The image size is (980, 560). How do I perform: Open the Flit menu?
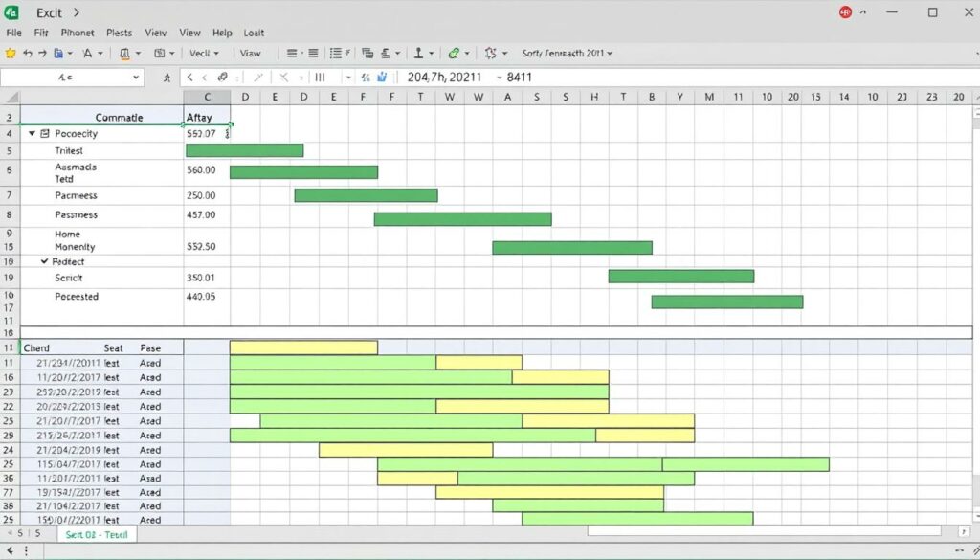click(41, 33)
